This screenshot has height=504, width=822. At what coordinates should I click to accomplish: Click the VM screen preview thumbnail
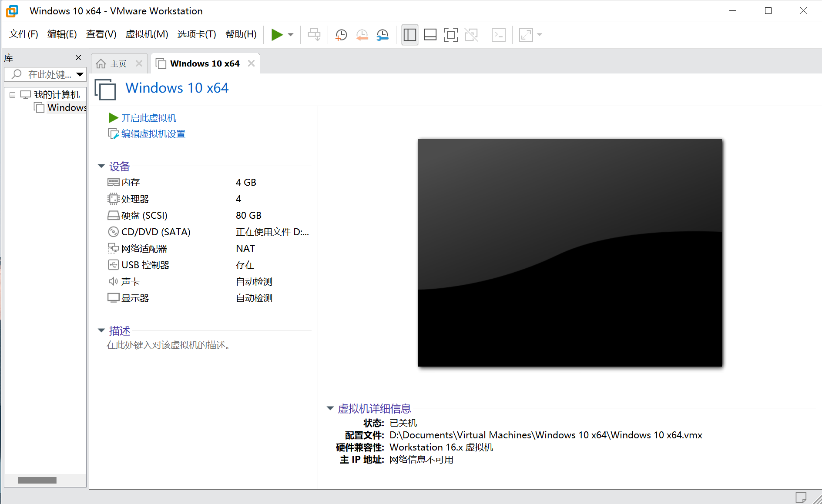click(570, 253)
